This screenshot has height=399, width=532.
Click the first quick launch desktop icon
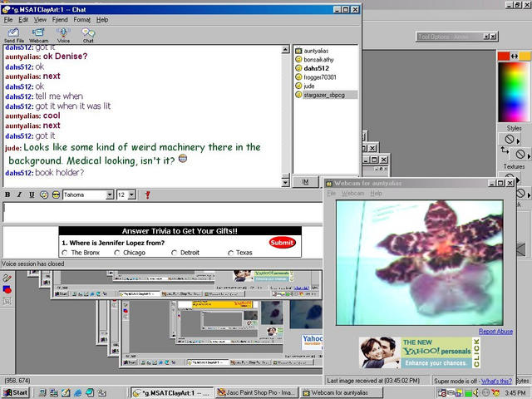[42, 392]
